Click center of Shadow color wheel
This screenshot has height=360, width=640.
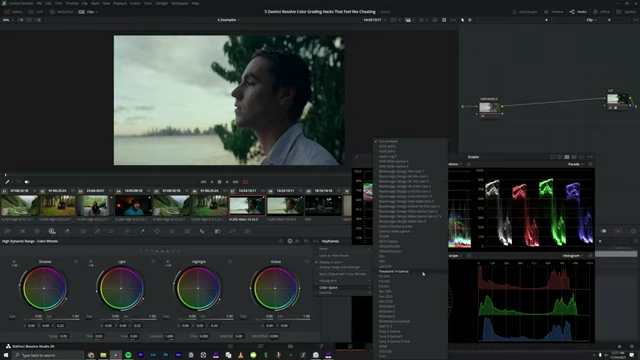[x=44, y=288]
